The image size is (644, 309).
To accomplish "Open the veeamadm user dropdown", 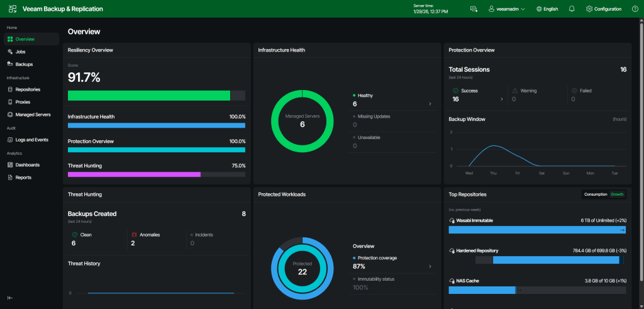I will (x=507, y=9).
